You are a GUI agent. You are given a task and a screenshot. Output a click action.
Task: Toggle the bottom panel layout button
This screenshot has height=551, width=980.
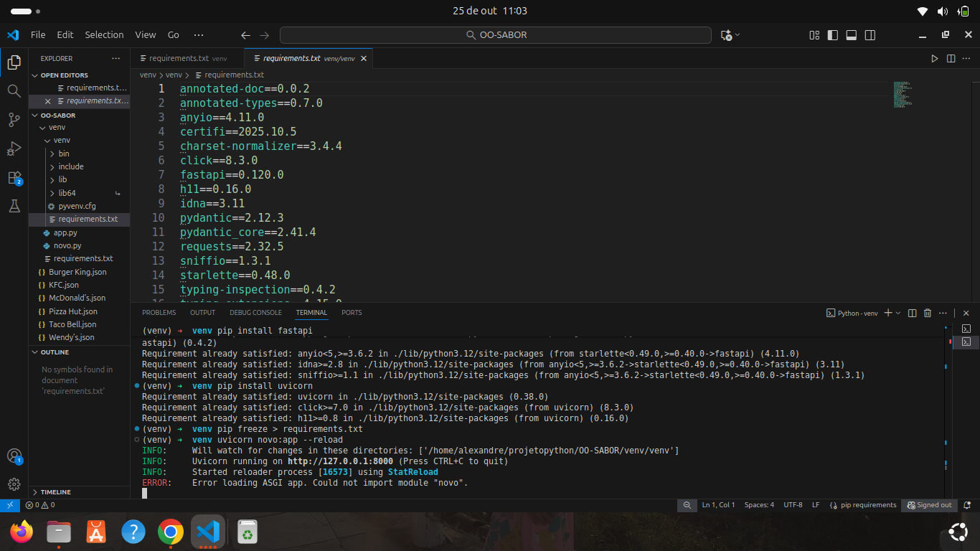coord(851,35)
